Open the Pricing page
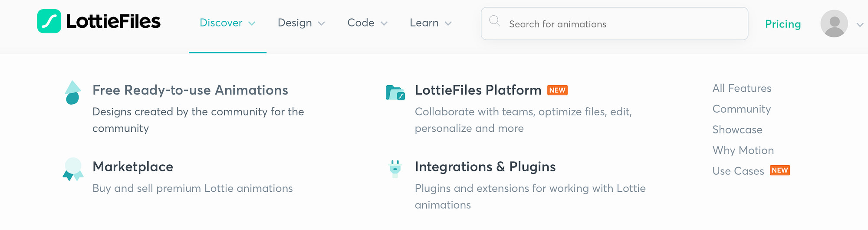 (783, 24)
